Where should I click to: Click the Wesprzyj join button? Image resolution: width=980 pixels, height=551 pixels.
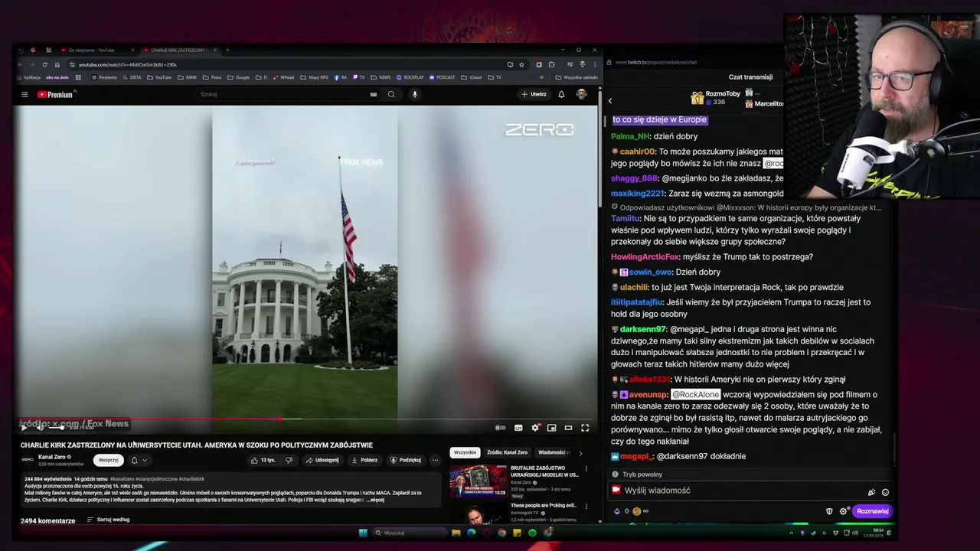click(x=109, y=460)
